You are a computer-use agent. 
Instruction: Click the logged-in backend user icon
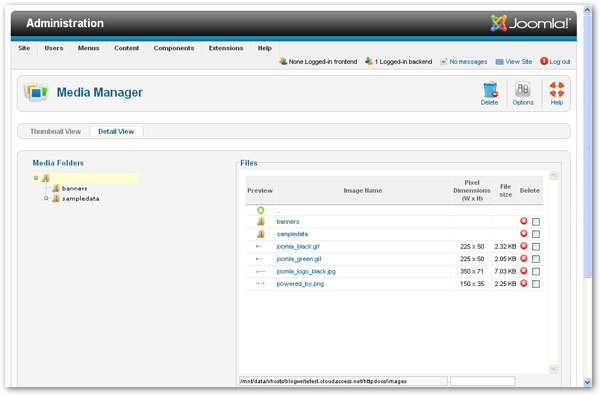click(369, 61)
